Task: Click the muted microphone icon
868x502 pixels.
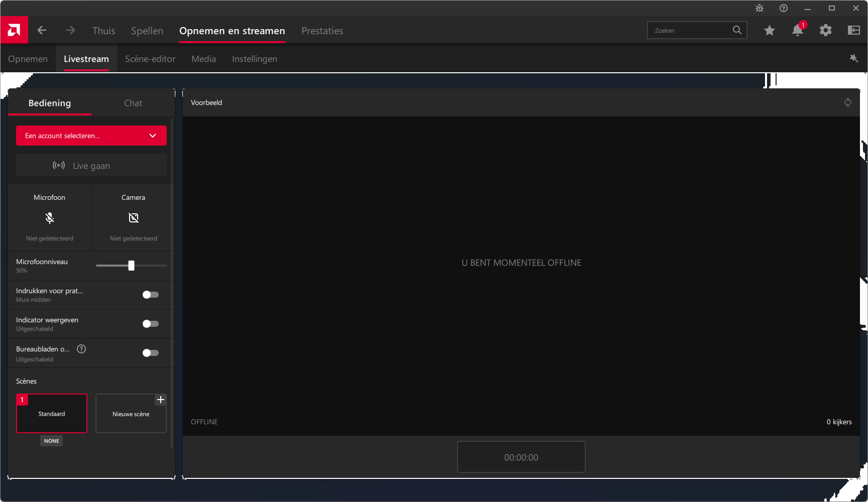Action: [49, 218]
